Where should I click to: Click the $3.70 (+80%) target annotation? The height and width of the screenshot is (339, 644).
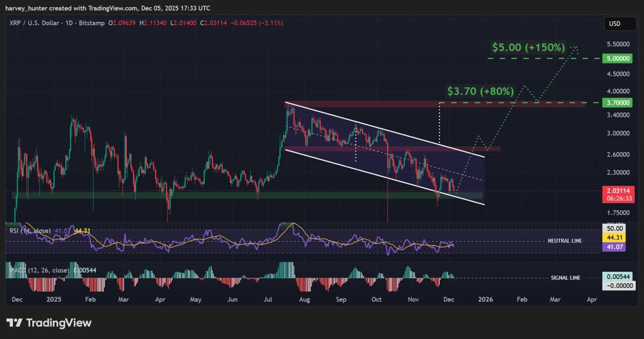tap(480, 91)
